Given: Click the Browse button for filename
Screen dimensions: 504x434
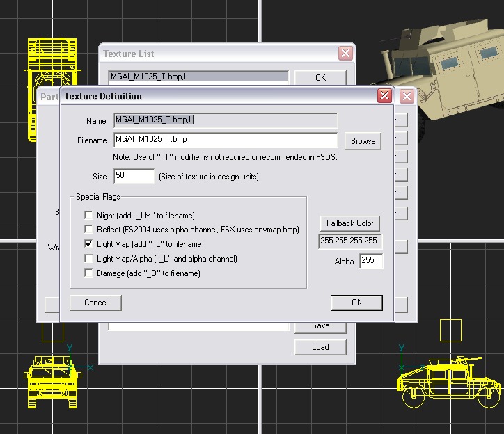Looking at the screenshot, I should click(363, 140).
